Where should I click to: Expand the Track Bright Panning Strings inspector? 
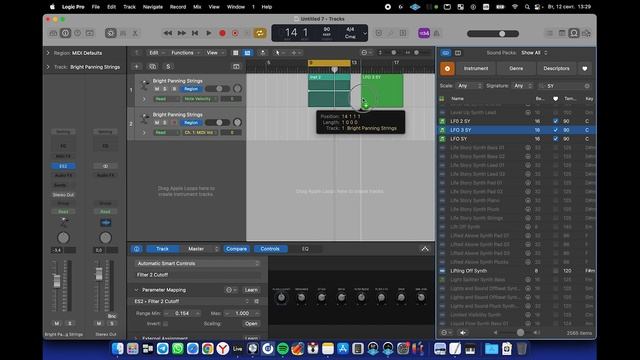click(x=48, y=67)
